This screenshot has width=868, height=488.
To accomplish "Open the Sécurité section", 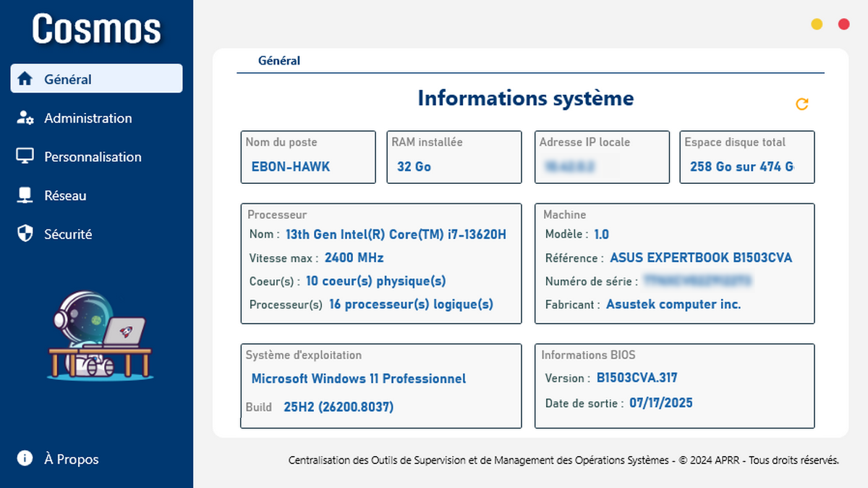I will click(x=68, y=234).
